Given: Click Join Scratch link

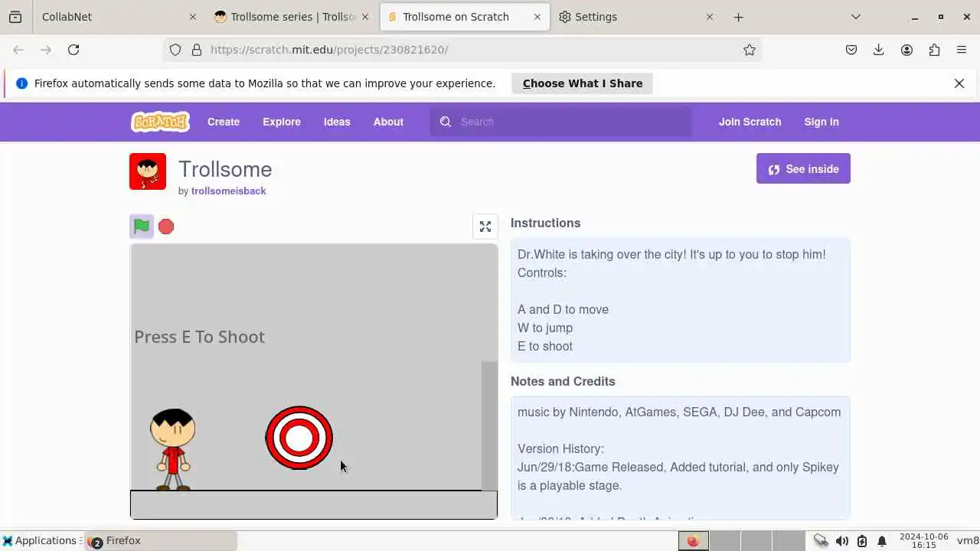Looking at the screenshot, I should tap(750, 122).
